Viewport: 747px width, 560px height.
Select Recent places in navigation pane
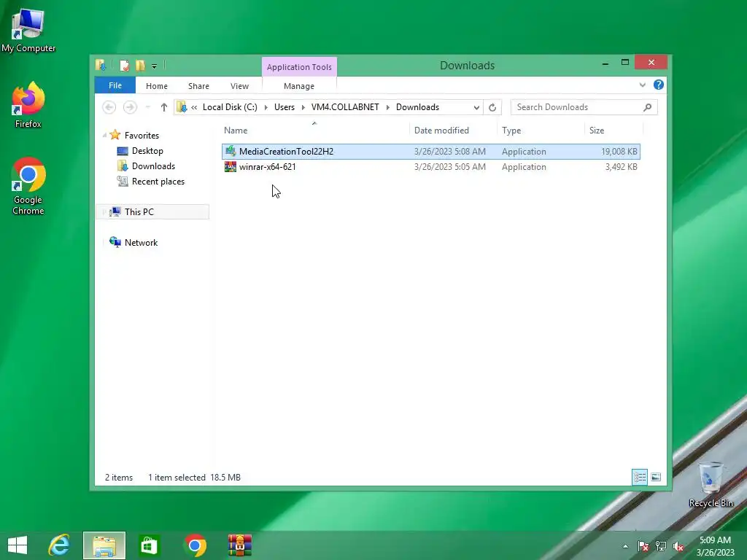[x=158, y=182]
